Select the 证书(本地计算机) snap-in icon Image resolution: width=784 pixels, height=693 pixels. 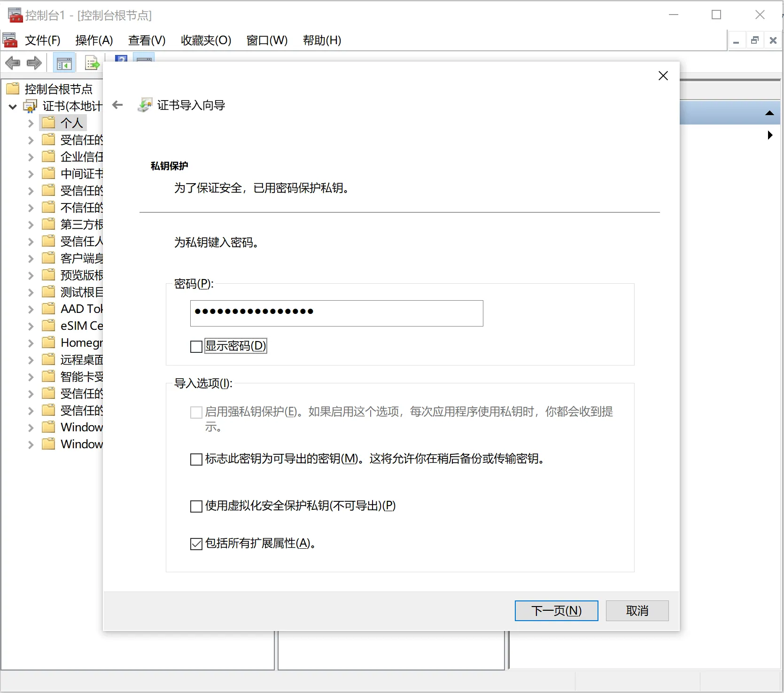click(30, 106)
